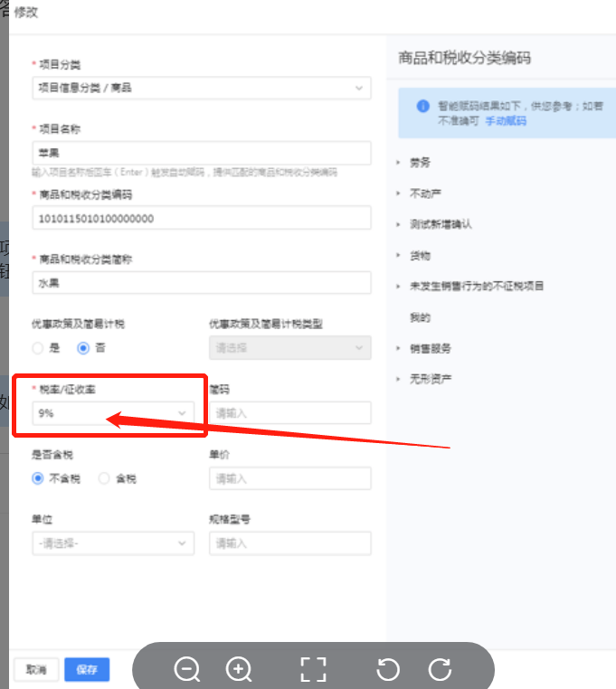Expand the 劳务 tree node
Viewport: 616px width, 689px height.
399,162
